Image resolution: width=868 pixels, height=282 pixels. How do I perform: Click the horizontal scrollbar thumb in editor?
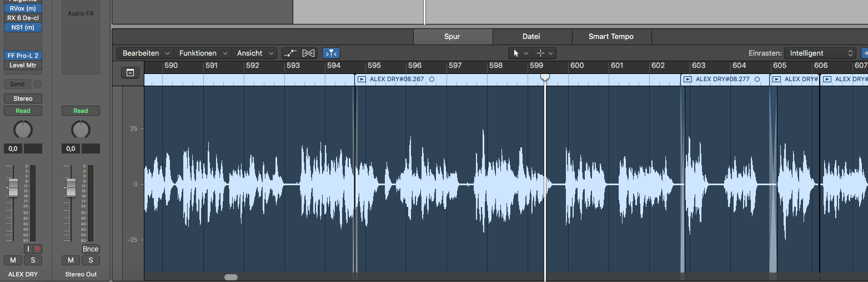tap(231, 277)
